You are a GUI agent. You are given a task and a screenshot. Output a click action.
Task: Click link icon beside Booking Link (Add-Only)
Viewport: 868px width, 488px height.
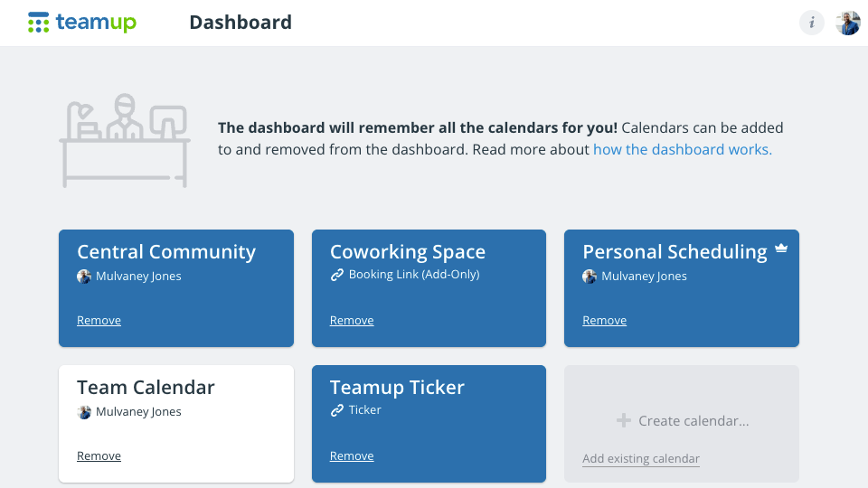point(337,275)
